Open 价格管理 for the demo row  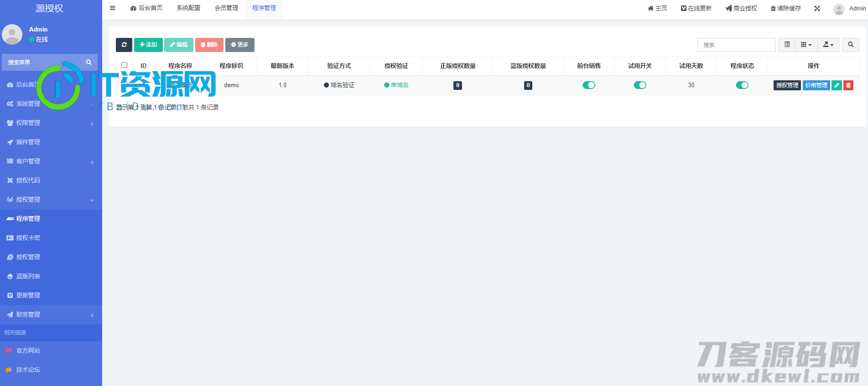coord(816,85)
